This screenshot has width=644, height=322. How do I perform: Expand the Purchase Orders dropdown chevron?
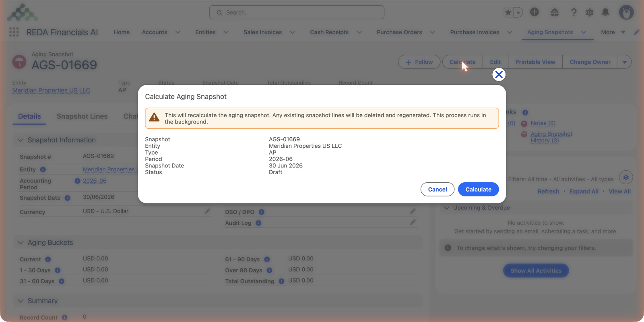coord(433,32)
